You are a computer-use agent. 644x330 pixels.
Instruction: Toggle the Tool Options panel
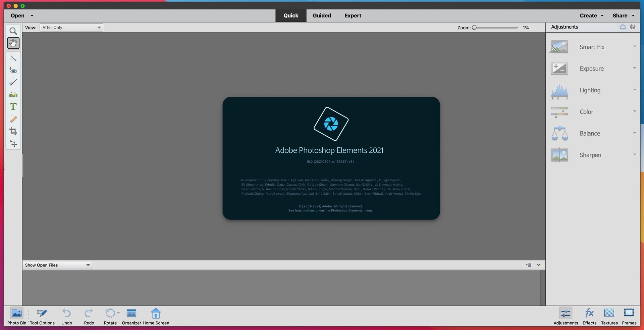pos(42,317)
